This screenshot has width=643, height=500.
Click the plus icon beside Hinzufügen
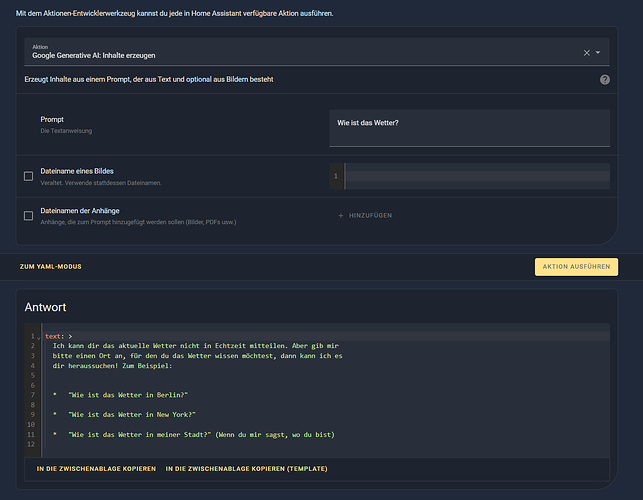point(340,215)
